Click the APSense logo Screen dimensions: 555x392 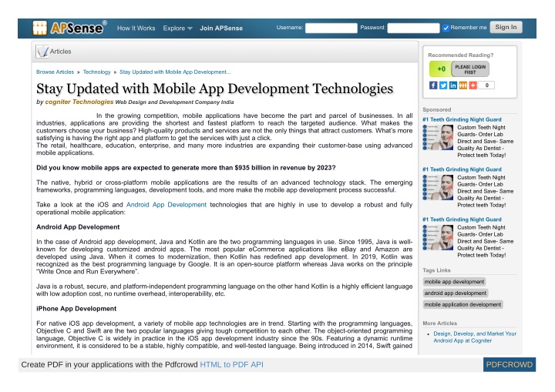point(69,28)
